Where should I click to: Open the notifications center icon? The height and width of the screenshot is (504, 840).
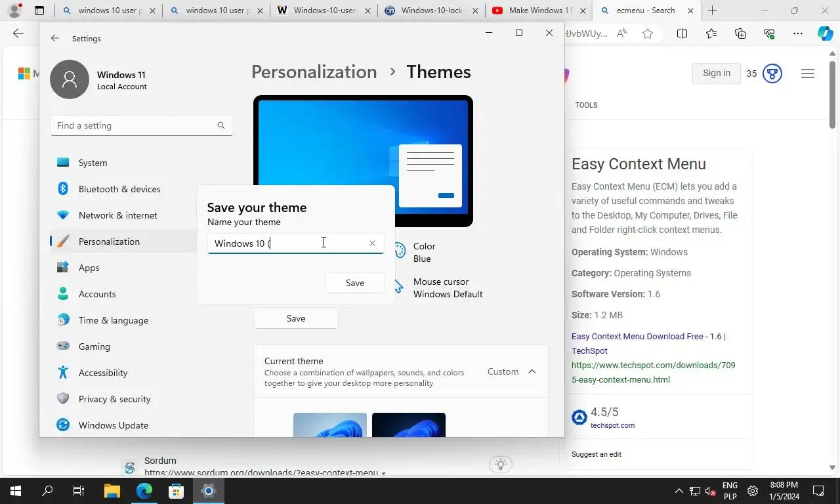coord(818,491)
